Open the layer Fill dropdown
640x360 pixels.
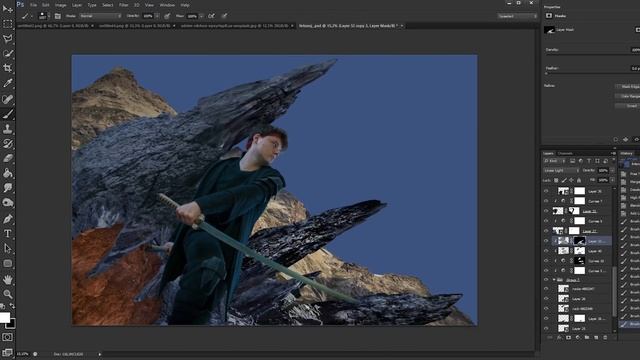pyautogui.click(x=612, y=180)
